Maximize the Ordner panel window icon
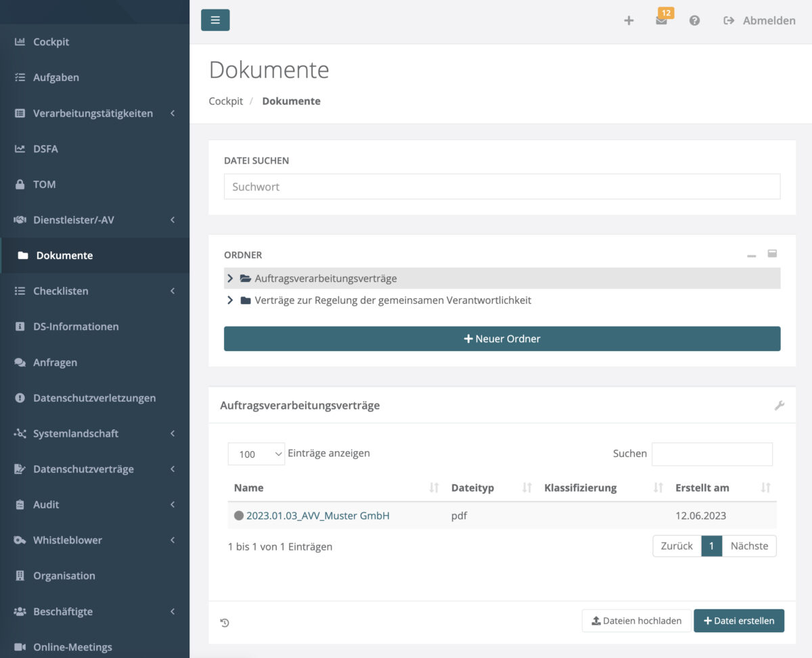 pyautogui.click(x=772, y=254)
